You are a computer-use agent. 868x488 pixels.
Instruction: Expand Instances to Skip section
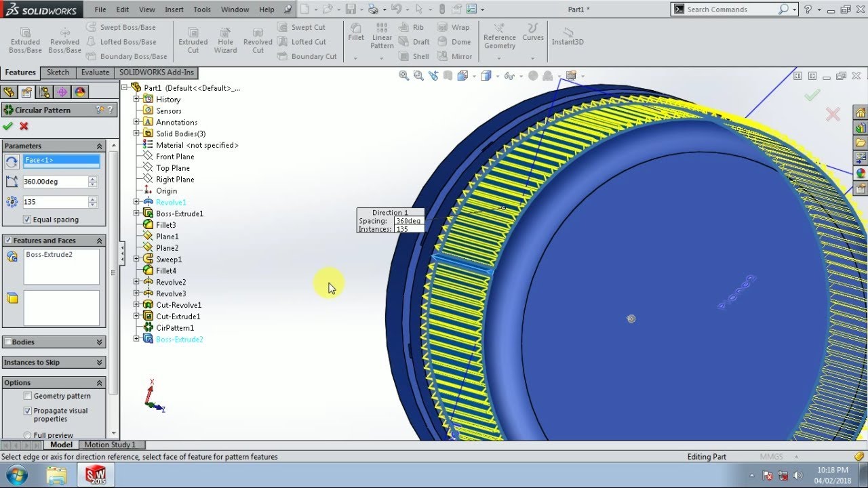point(100,363)
